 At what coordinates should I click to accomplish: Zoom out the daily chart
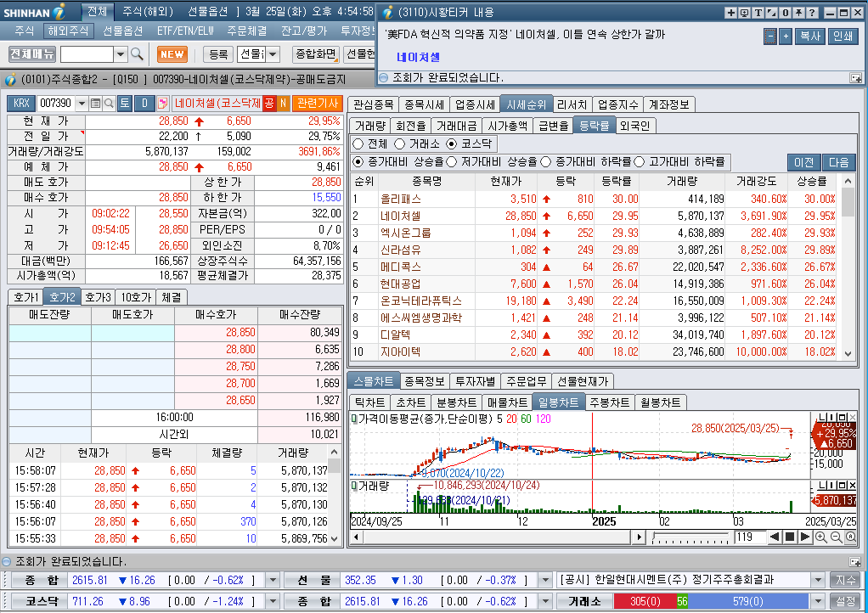point(836,537)
